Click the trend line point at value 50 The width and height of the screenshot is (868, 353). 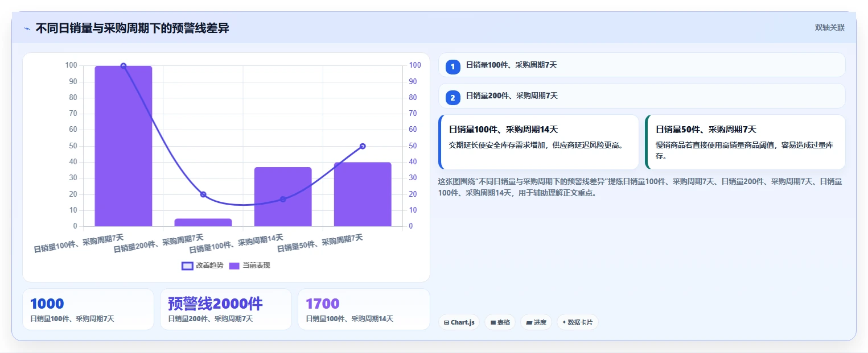point(363,146)
